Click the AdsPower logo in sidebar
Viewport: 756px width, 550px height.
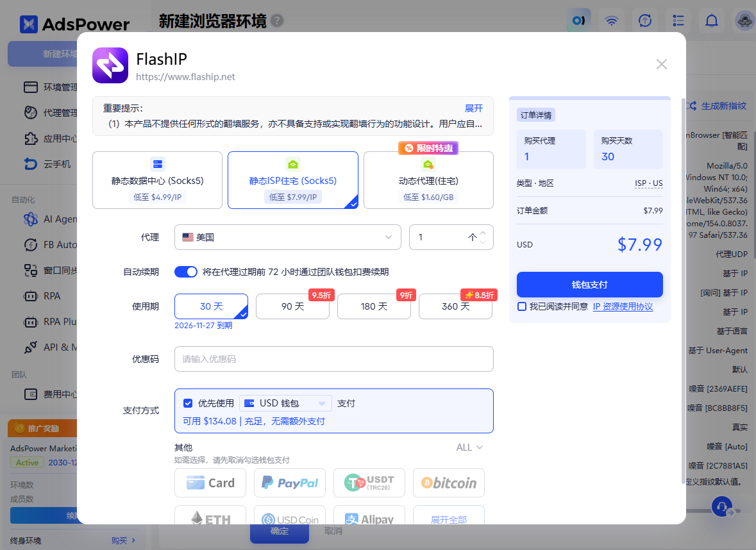coord(75,24)
